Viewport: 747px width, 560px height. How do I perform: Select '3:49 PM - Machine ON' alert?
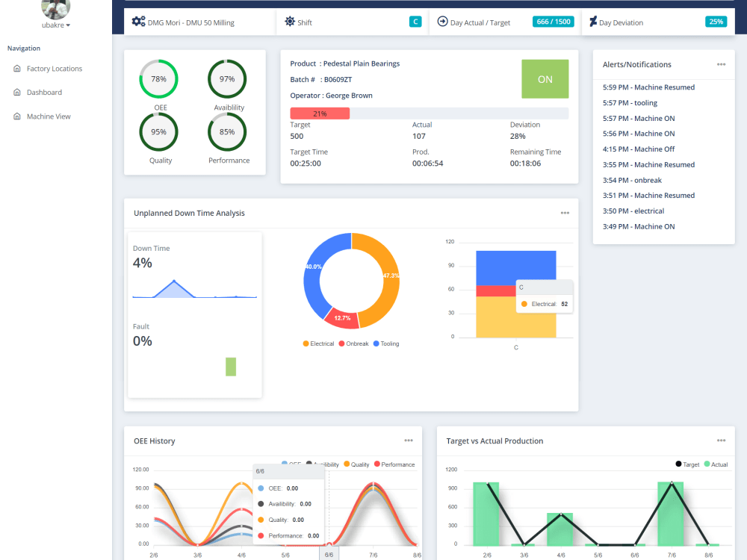(639, 227)
